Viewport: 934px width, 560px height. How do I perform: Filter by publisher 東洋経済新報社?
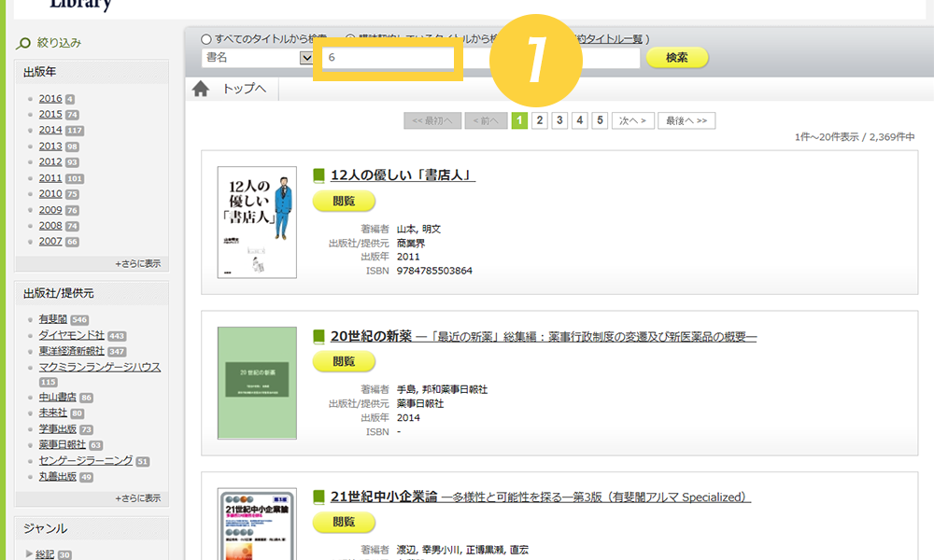72,352
